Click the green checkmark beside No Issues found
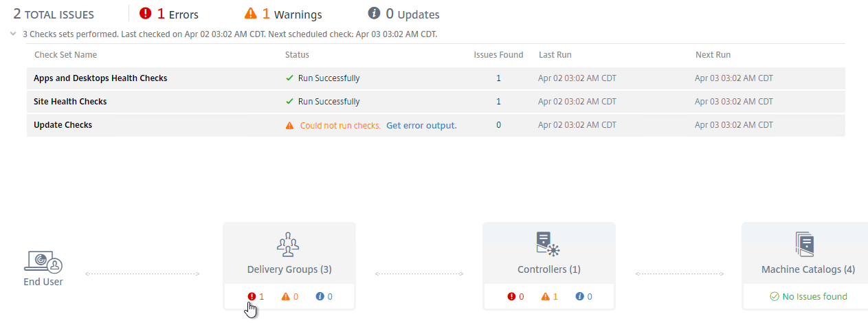This screenshot has width=868, height=323. (x=774, y=297)
